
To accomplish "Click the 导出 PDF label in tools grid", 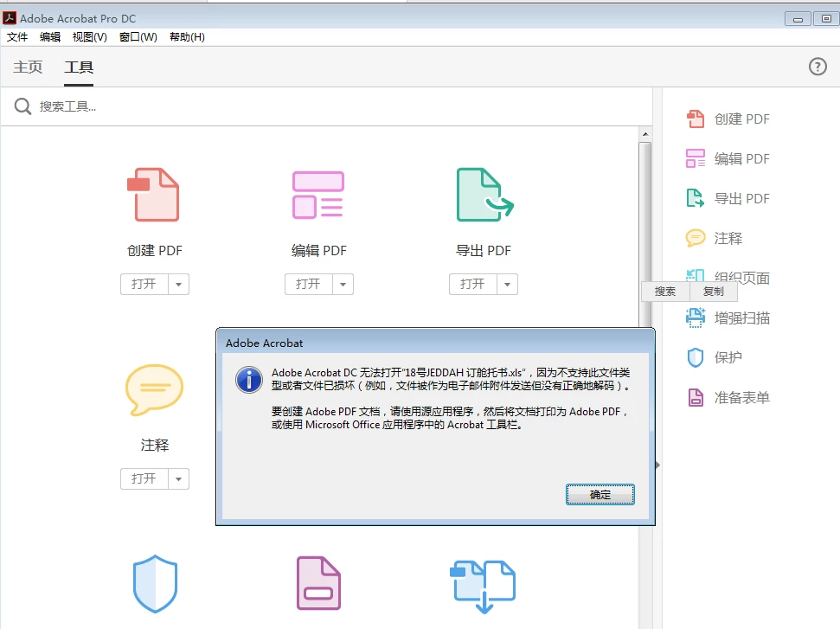I will coord(484,250).
